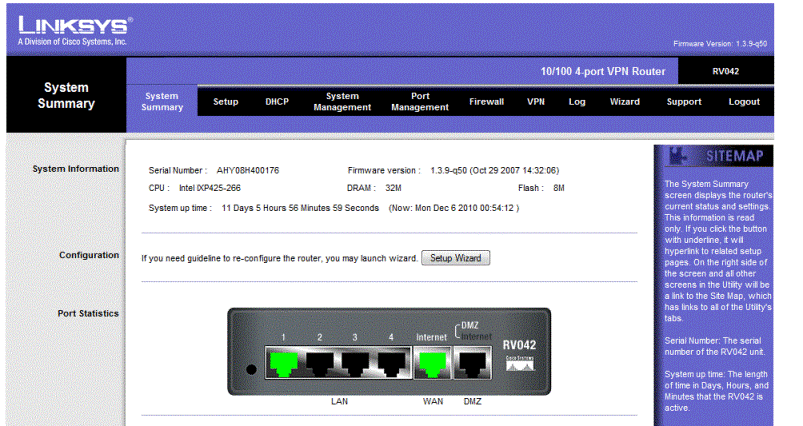This screenshot has width=803, height=426.
Task: Click the Configuration section label
Action: point(89,255)
